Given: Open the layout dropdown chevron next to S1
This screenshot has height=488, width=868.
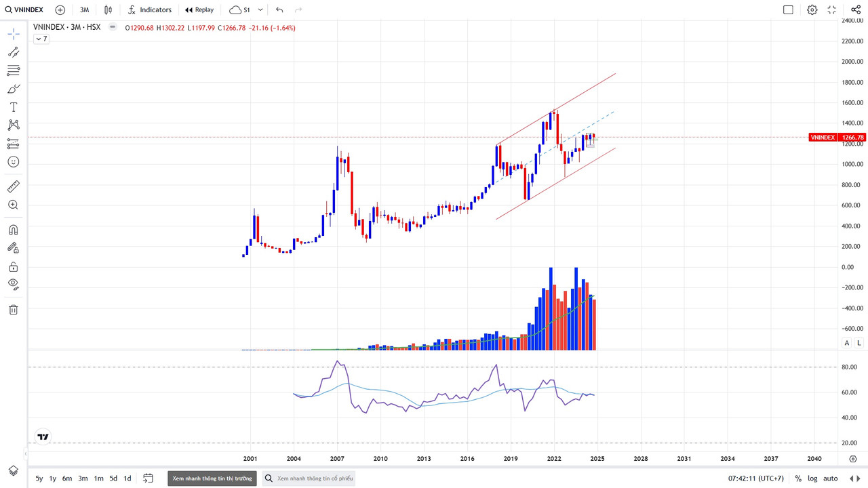Looking at the screenshot, I should click(x=260, y=9).
